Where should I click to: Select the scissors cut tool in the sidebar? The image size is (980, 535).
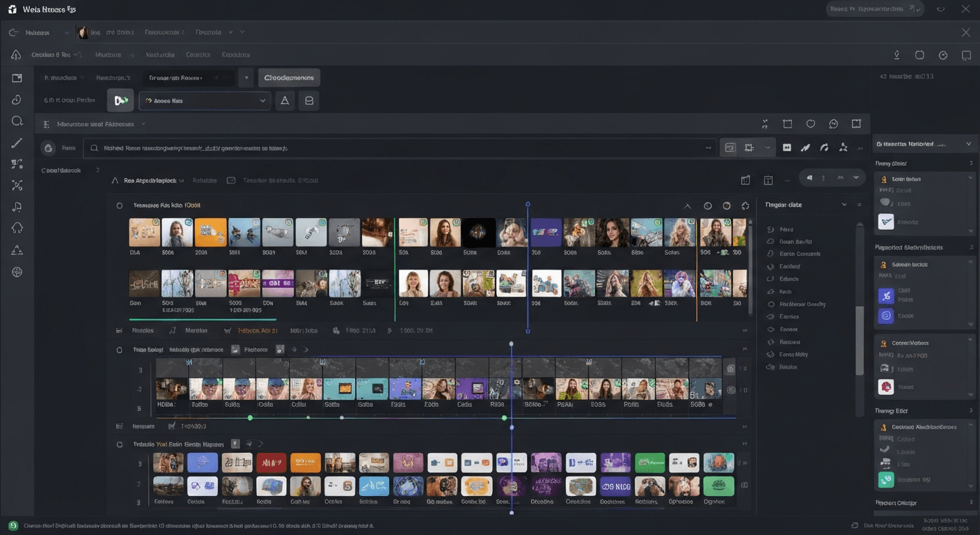point(17,185)
